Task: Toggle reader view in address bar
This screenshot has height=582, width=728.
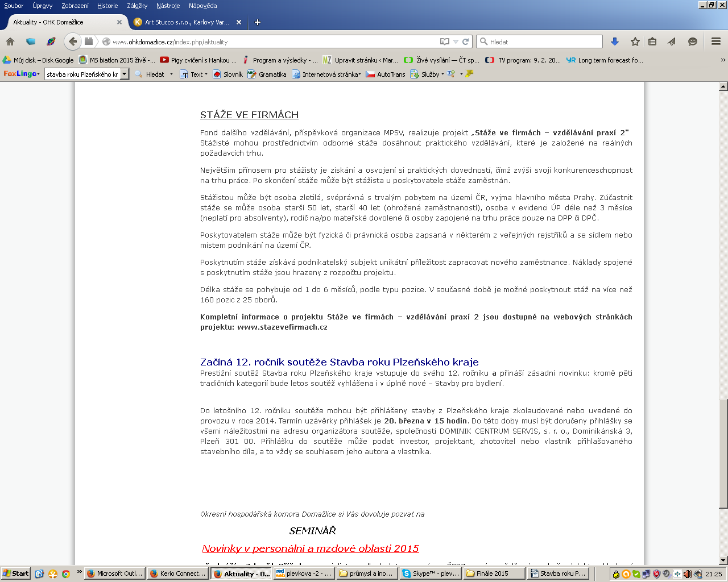Action: tap(445, 41)
